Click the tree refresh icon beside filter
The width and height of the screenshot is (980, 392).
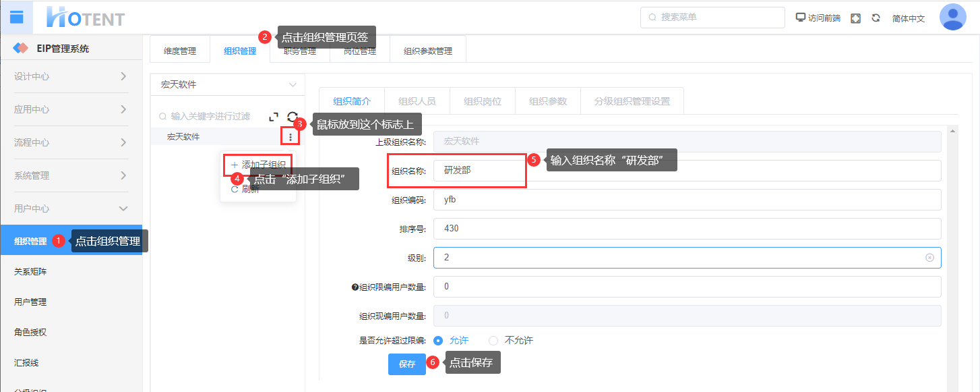coord(293,117)
